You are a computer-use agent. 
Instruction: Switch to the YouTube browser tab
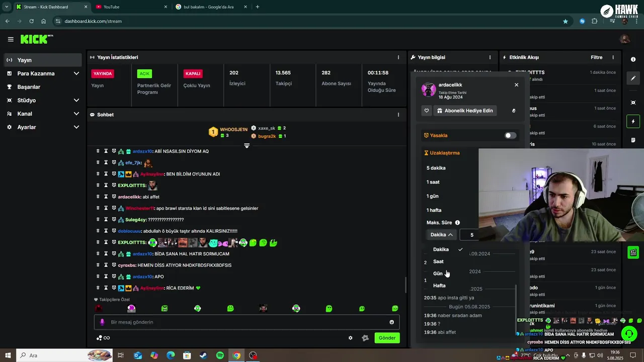pyautogui.click(x=130, y=7)
